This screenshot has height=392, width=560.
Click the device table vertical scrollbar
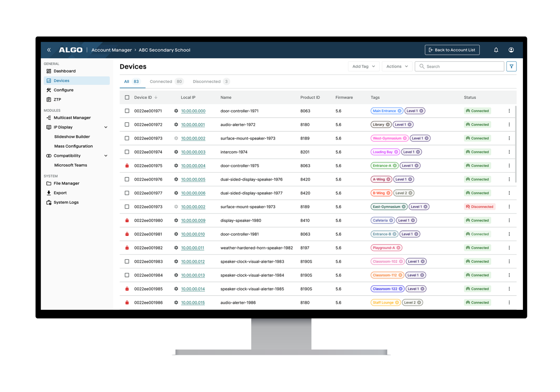coord(516,143)
